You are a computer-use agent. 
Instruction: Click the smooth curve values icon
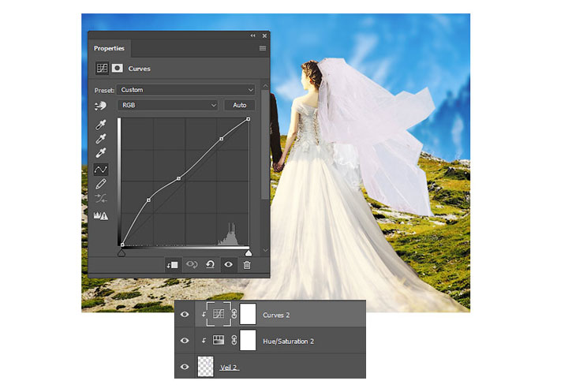point(101,199)
